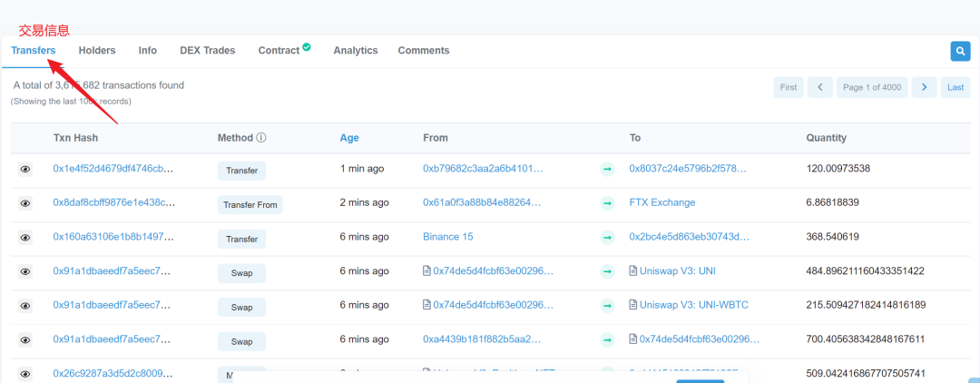Toggle the Age column header format

[x=349, y=137]
